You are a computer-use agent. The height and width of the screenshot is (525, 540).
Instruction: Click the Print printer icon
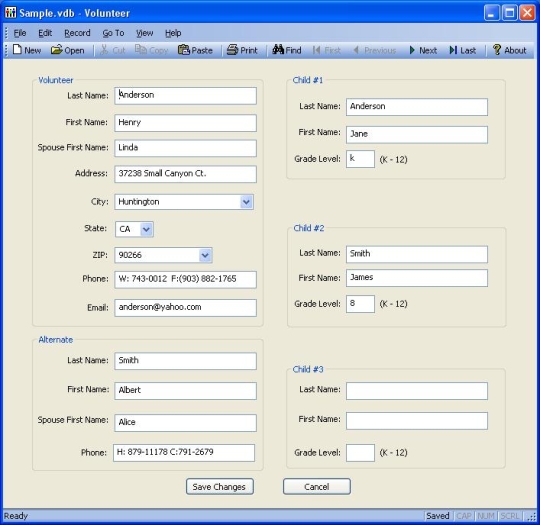click(x=232, y=50)
